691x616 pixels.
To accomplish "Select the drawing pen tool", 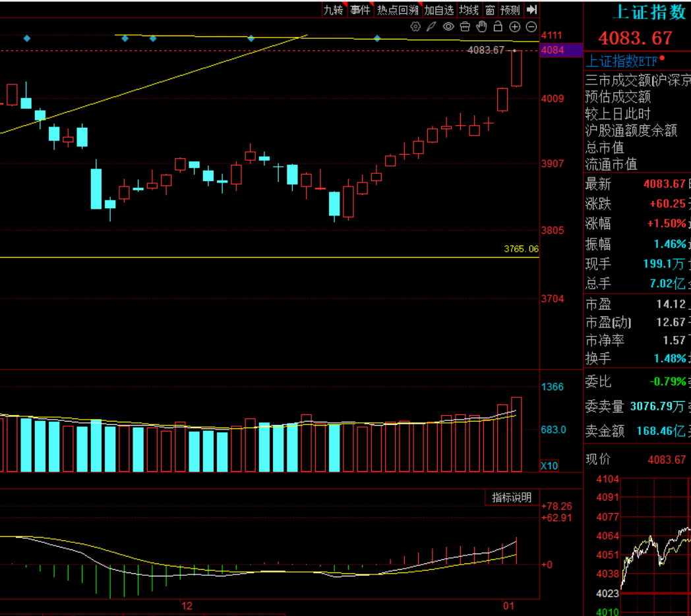I will (431, 26).
